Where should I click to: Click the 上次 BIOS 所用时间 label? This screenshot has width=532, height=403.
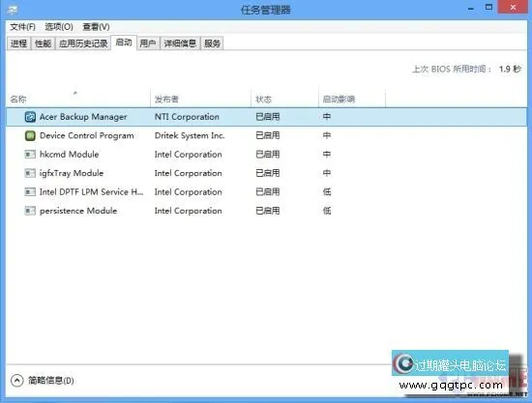tap(452, 70)
